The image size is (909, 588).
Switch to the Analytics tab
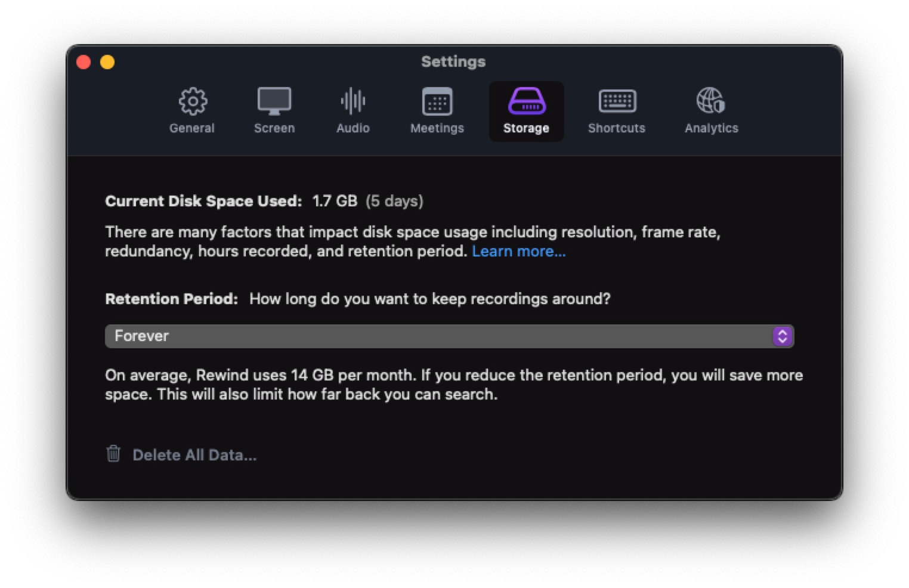click(x=711, y=112)
